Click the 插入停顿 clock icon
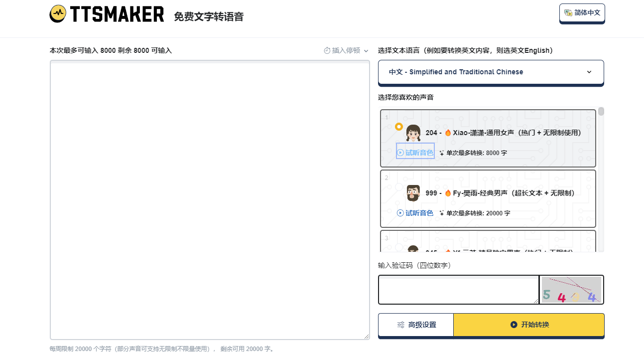Screen dimensions: 644x357 pyautogui.click(x=326, y=50)
